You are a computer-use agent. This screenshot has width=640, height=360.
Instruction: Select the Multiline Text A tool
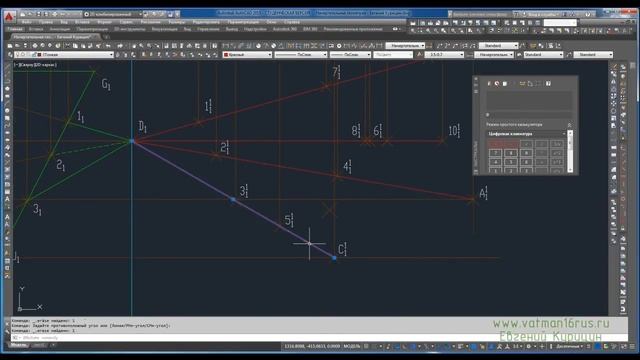point(7,199)
